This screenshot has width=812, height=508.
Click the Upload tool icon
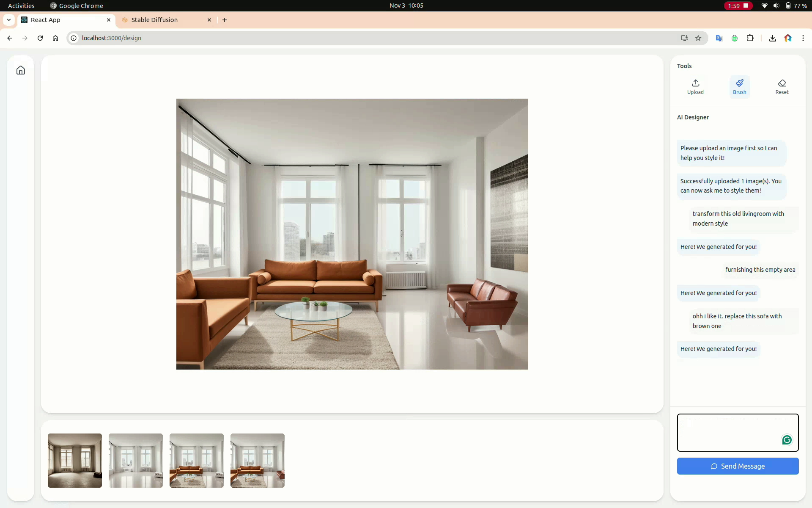pyautogui.click(x=695, y=86)
